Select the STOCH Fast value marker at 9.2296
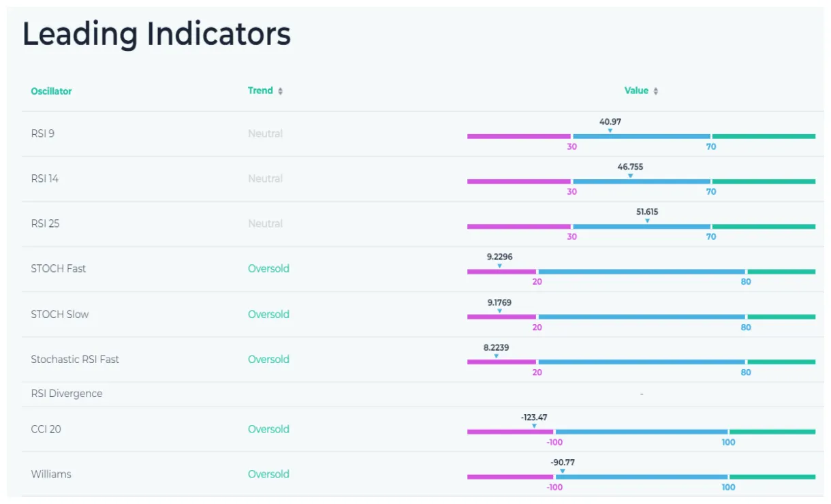 point(500,264)
